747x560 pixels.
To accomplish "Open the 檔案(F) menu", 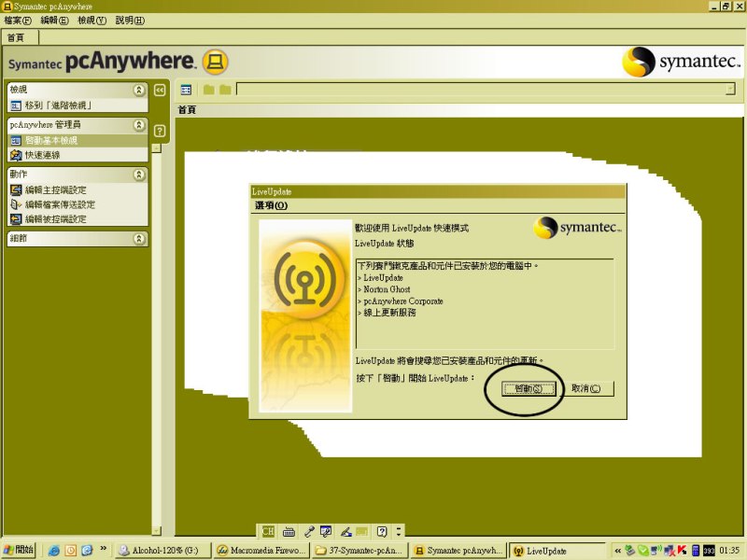I will tap(18, 20).
